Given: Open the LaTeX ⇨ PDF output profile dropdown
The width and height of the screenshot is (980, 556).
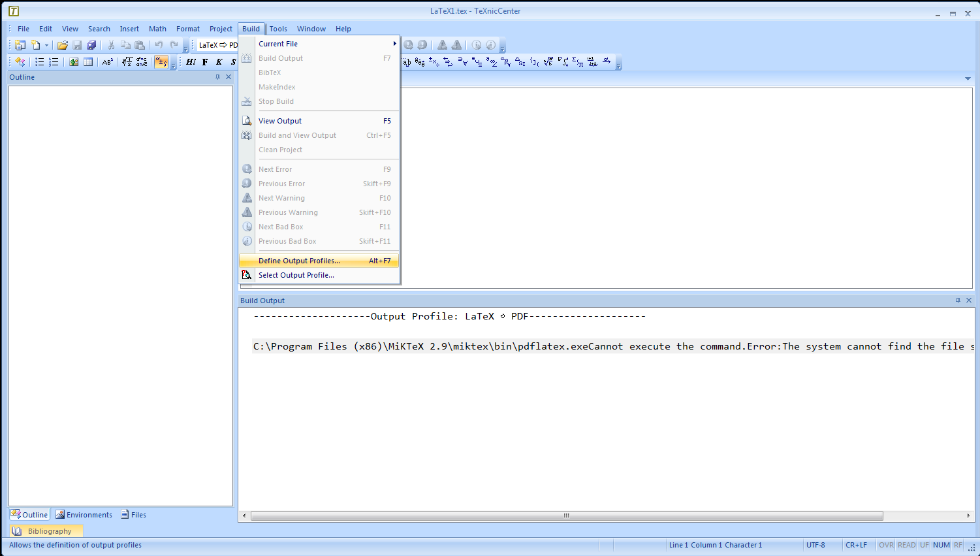Looking at the screenshot, I should tap(218, 45).
